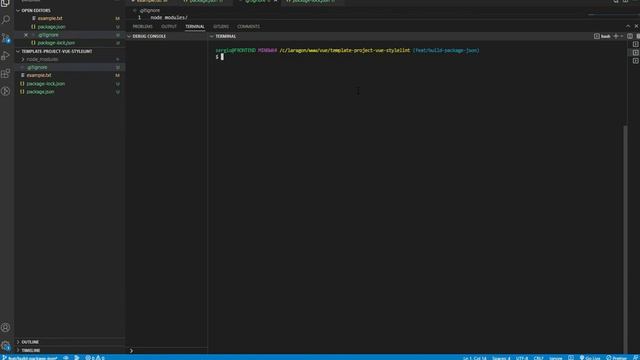Screen dimensions: 640x360
Task: Open the Accounts menu icon
Action: click(6, 327)
